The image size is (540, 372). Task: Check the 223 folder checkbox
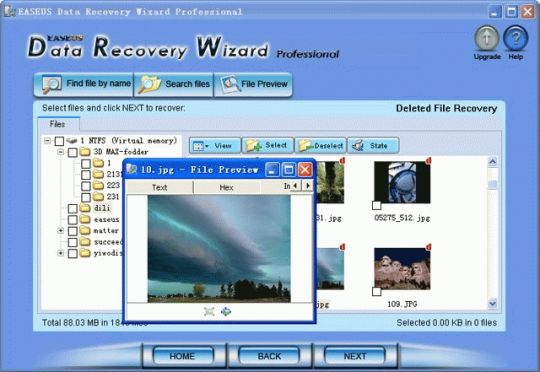coord(86,186)
